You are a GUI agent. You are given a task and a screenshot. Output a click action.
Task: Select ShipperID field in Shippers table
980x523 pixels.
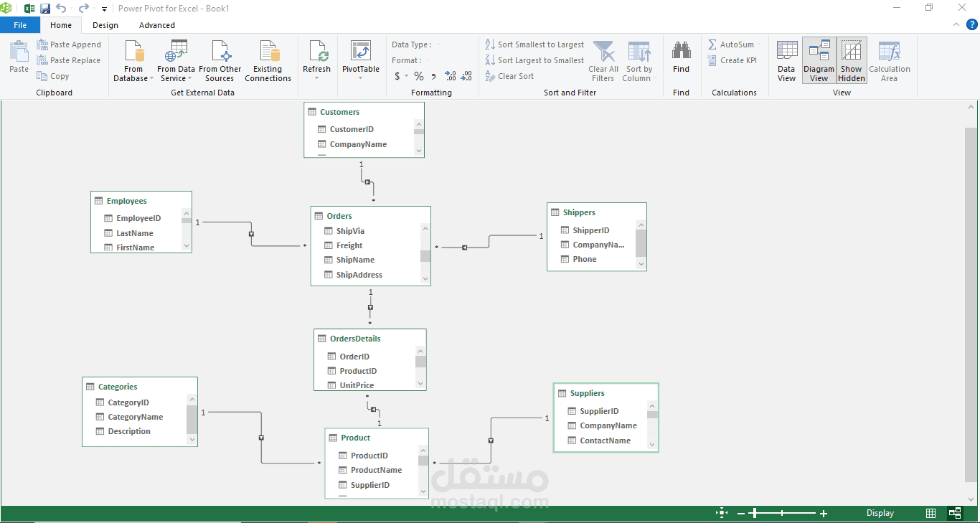tap(592, 230)
